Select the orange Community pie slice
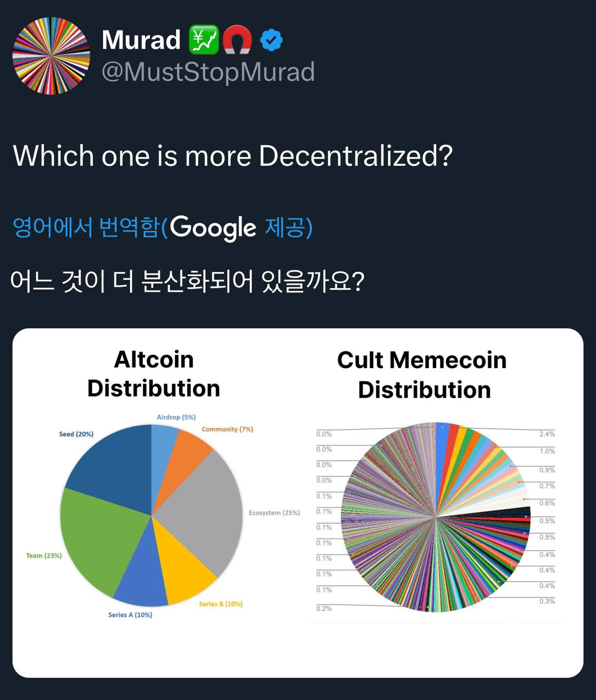This screenshot has height=700, width=596. coord(188,454)
